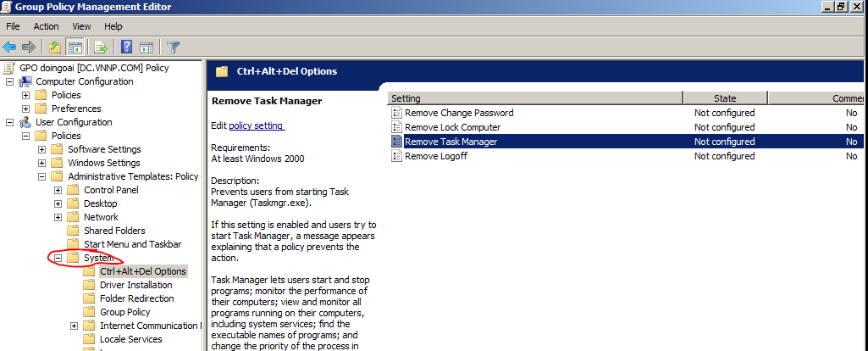This screenshot has height=351, width=868.
Task: Toggle the action pane toolbar icon
Action: tap(147, 47)
